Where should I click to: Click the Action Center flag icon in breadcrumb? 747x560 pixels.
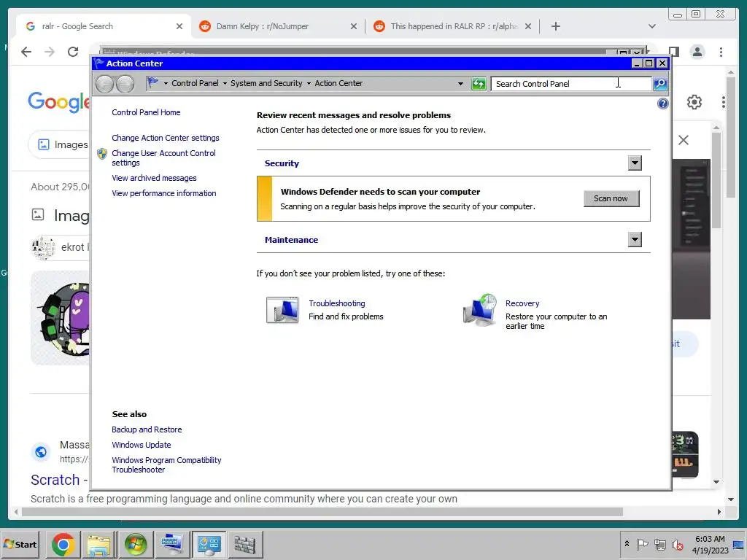pos(153,83)
